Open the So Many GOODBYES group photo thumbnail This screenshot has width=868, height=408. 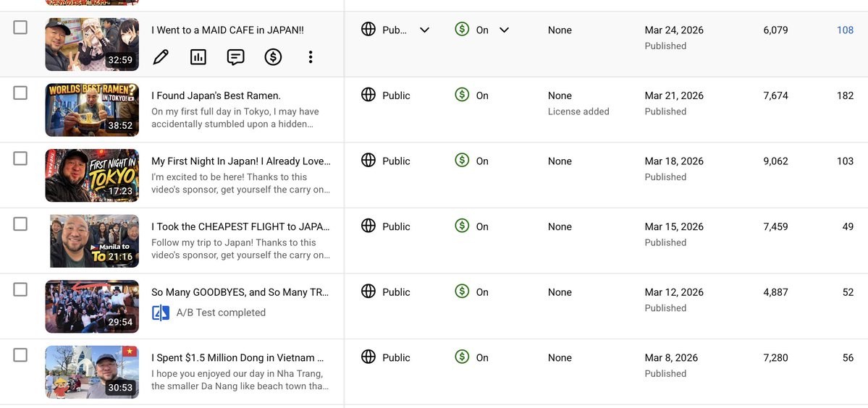(92, 306)
